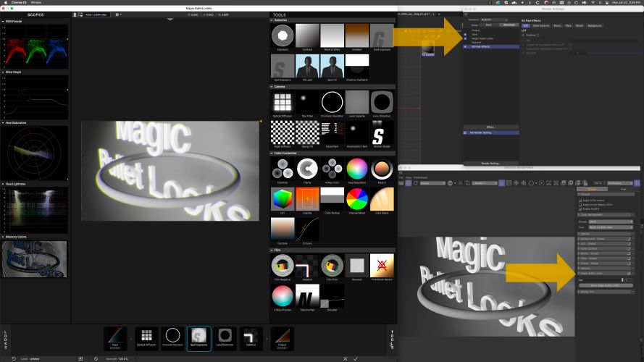The height and width of the screenshot is (362, 644).
Task: Open the Streak tab in Render Settings
Action: (x=580, y=26)
